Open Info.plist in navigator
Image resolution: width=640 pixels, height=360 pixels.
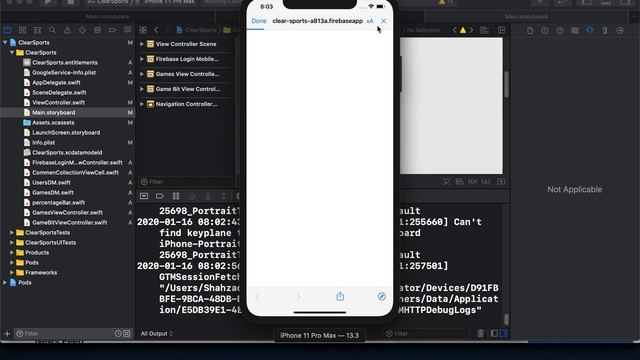(43, 142)
